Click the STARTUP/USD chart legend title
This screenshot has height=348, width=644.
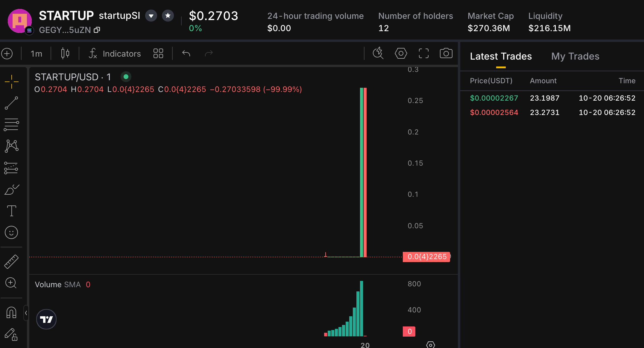(73, 77)
